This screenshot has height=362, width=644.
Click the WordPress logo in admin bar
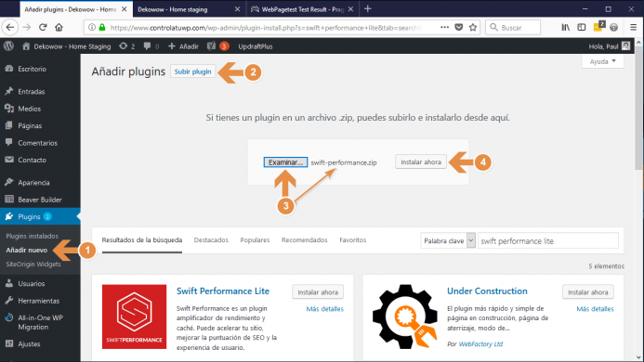coord(8,46)
